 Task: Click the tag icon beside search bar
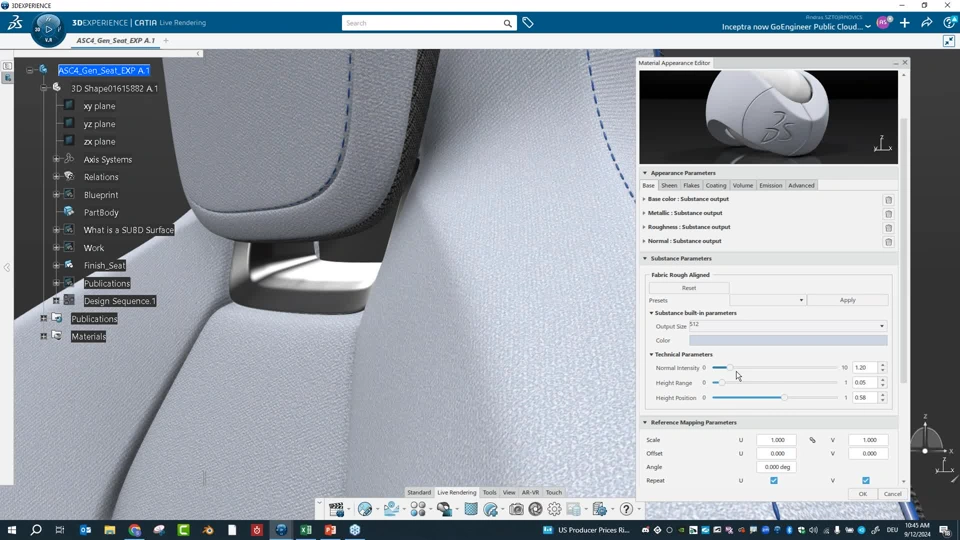(x=528, y=23)
